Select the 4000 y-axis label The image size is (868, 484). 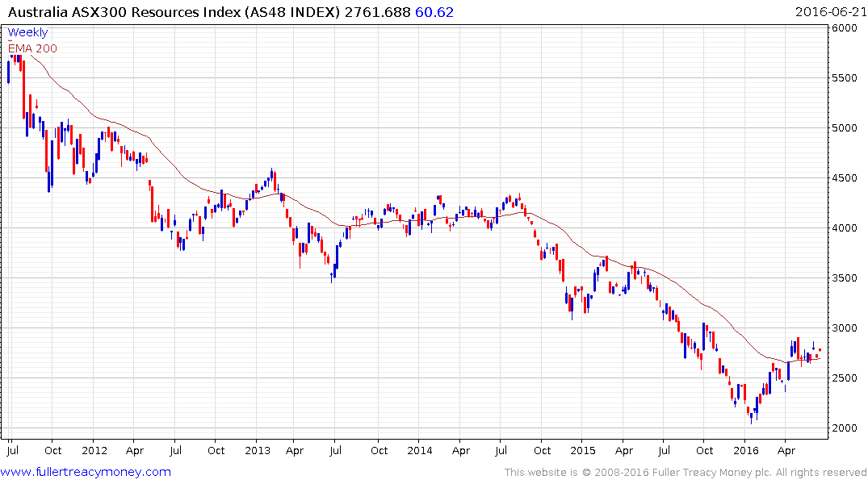click(845, 228)
